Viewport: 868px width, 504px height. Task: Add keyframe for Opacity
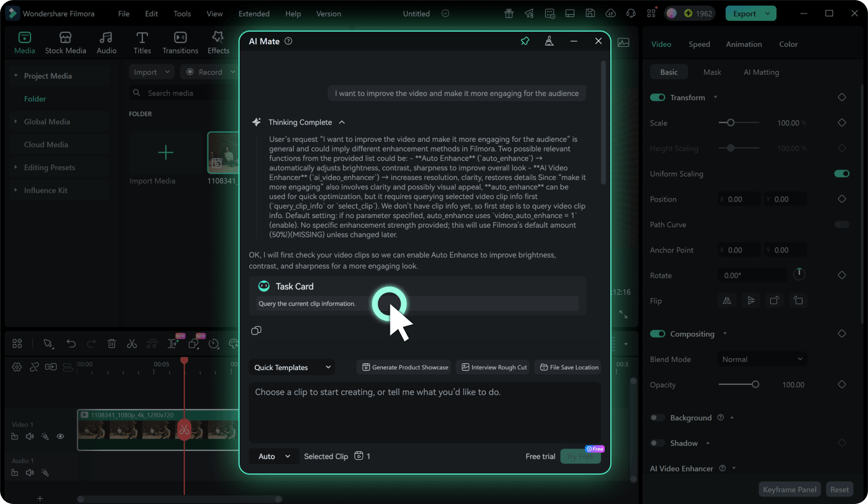click(x=842, y=384)
